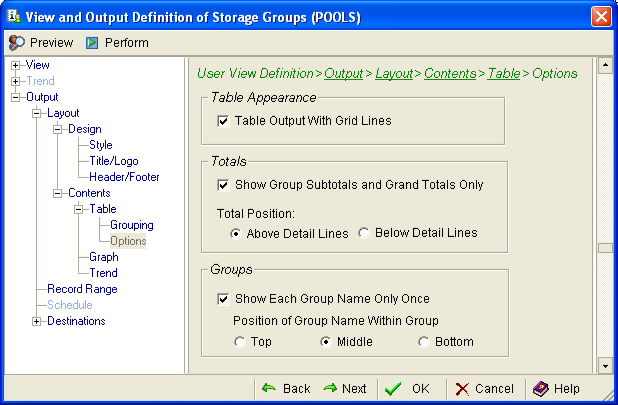
Task: Select Grouping in the tree
Action: tap(132, 225)
